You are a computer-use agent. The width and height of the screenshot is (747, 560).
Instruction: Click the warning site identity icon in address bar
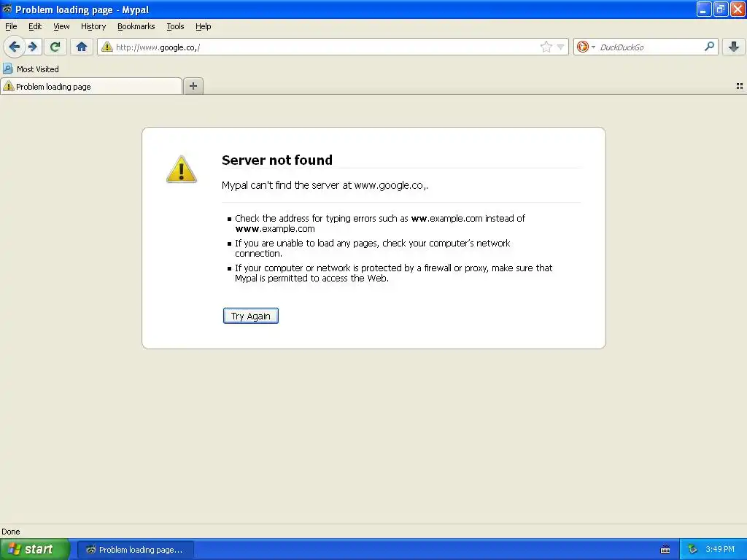(107, 47)
